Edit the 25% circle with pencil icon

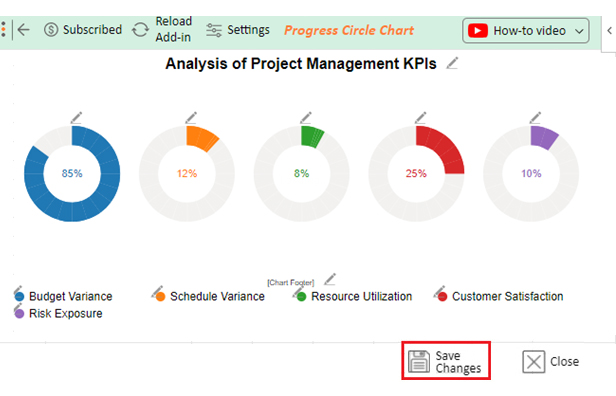coord(420,117)
